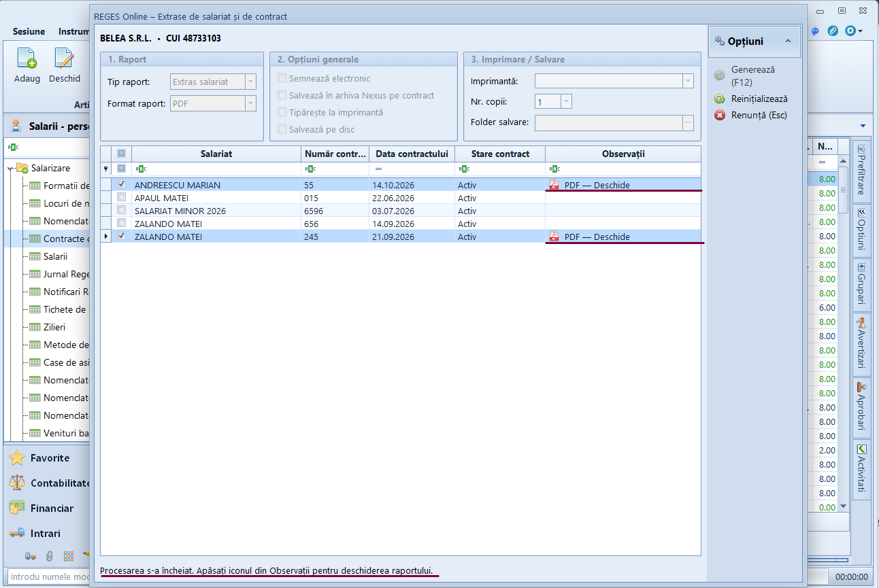
Task: Check the APAUL MATEI row checkbox
Action: pyautogui.click(x=122, y=197)
